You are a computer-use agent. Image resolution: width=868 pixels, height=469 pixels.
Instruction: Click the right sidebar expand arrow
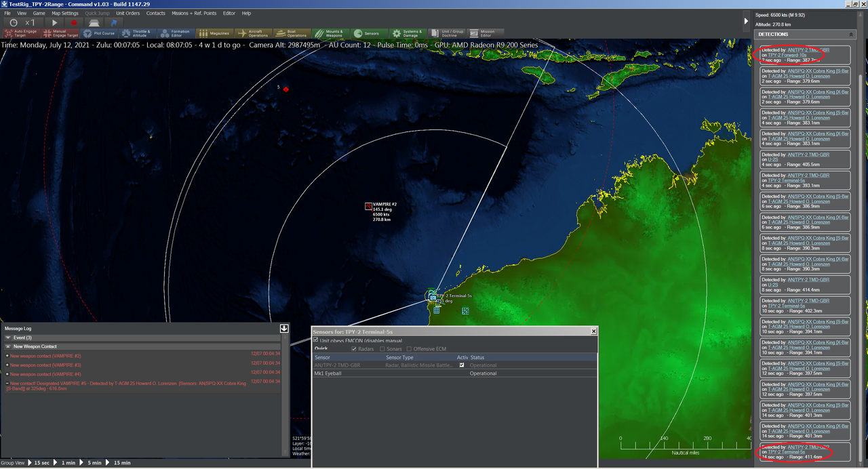747,21
